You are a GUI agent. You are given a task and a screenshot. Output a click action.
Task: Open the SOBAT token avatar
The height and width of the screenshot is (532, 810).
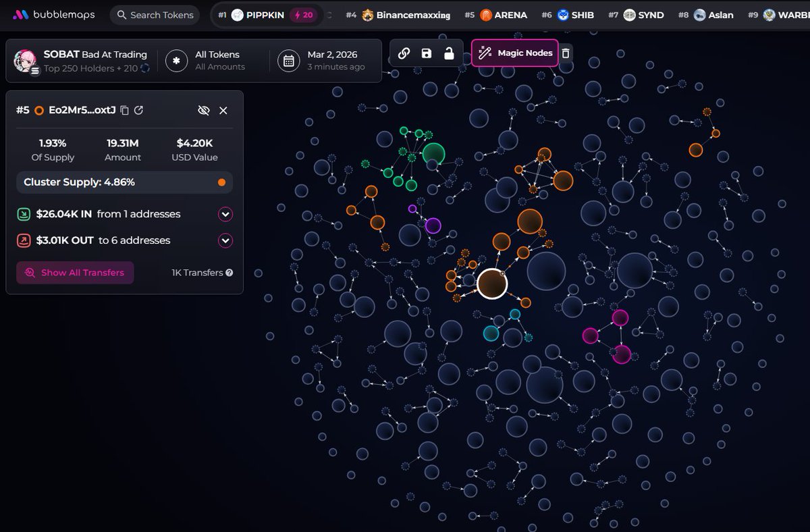pyautogui.click(x=27, y=61)
